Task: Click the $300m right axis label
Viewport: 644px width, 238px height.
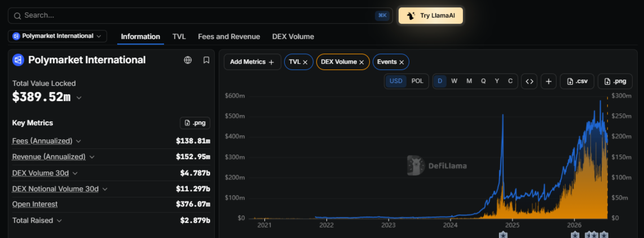Action: pos(621,96)
